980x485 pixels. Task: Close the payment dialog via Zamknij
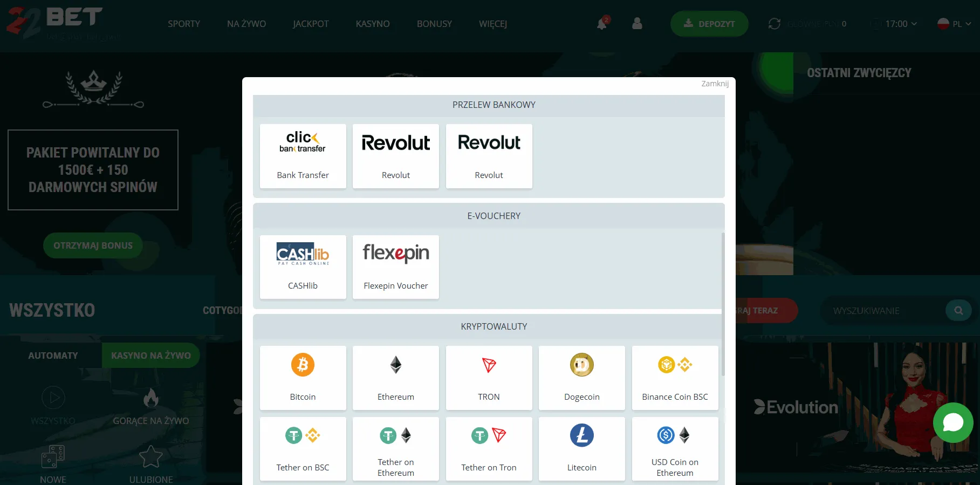click(715, 84)
